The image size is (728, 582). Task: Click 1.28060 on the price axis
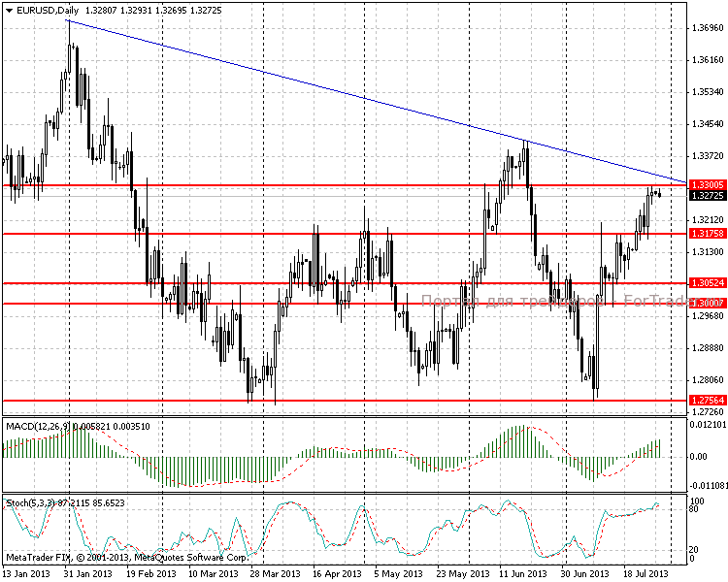coord(708,380)
